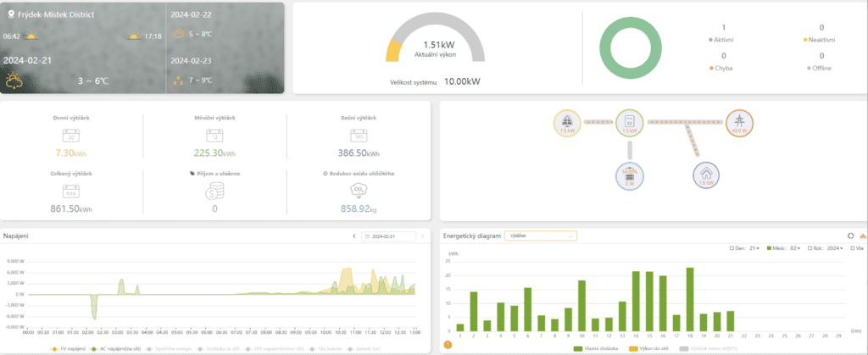Click the daily yield calendar icon
This screenshot has height=355, width=868.
pyautogui.click(x=71, y=136)
